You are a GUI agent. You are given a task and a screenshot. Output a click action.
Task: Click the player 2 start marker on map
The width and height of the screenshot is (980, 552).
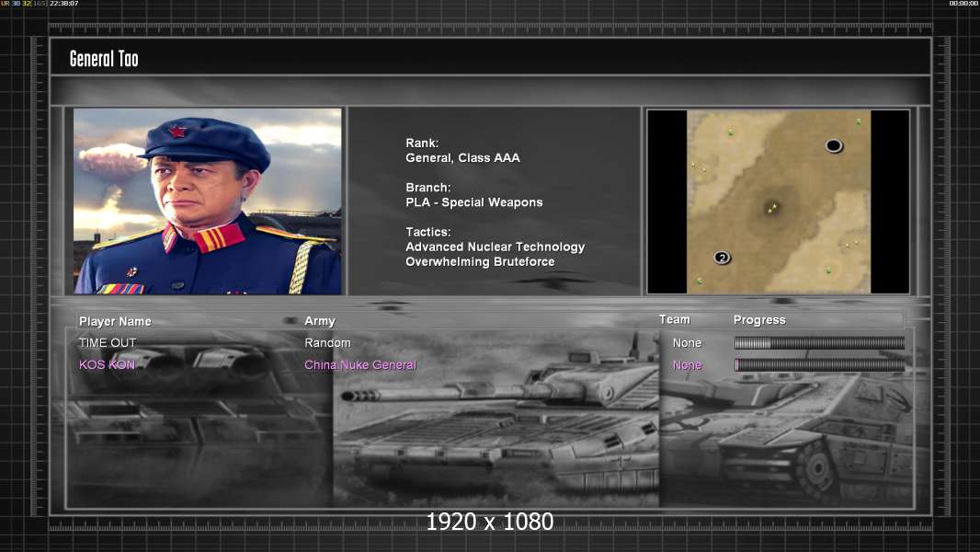point(722,258)
